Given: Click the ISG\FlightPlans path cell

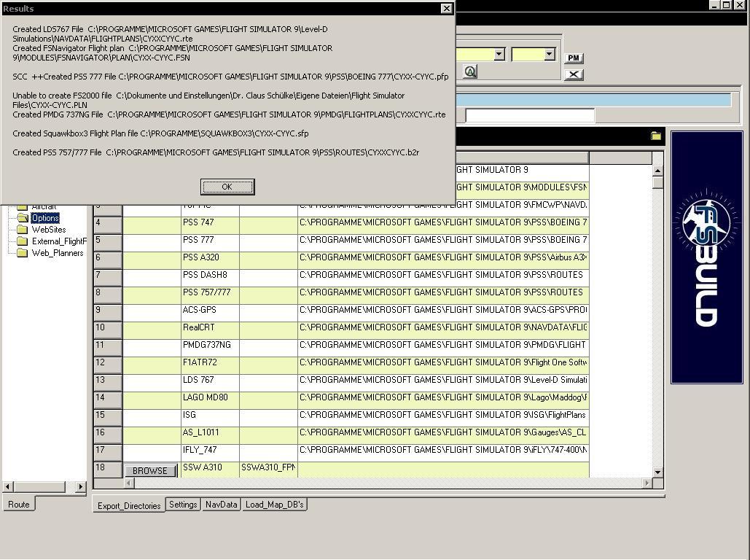Looking at the screenshot, I should (x=443, y=418).
